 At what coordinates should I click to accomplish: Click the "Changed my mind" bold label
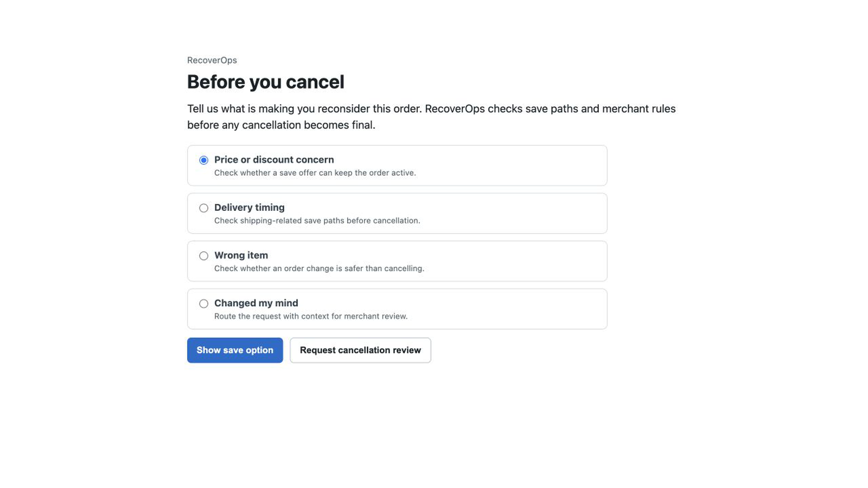pos(256,303)
